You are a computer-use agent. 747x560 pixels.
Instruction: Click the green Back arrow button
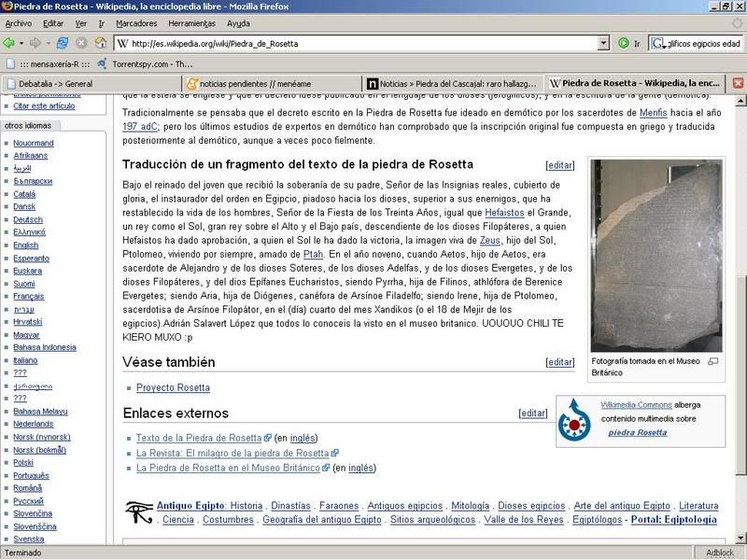click(x=8, y=43)
